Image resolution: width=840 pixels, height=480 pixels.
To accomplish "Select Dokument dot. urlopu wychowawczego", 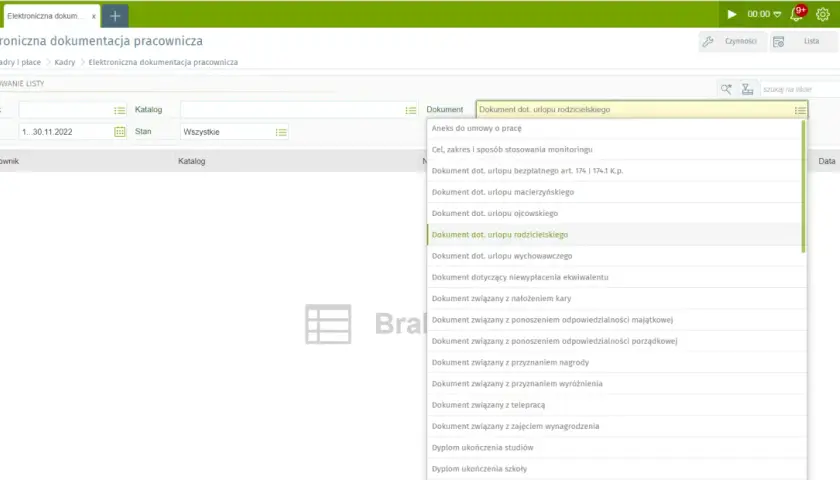I will click(x=614, y=256).
